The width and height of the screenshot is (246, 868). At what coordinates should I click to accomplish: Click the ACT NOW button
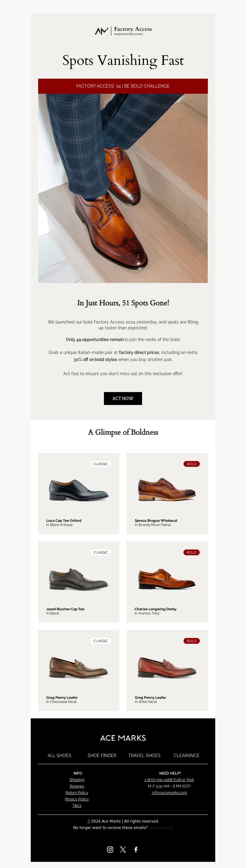[x=123, y=398]
